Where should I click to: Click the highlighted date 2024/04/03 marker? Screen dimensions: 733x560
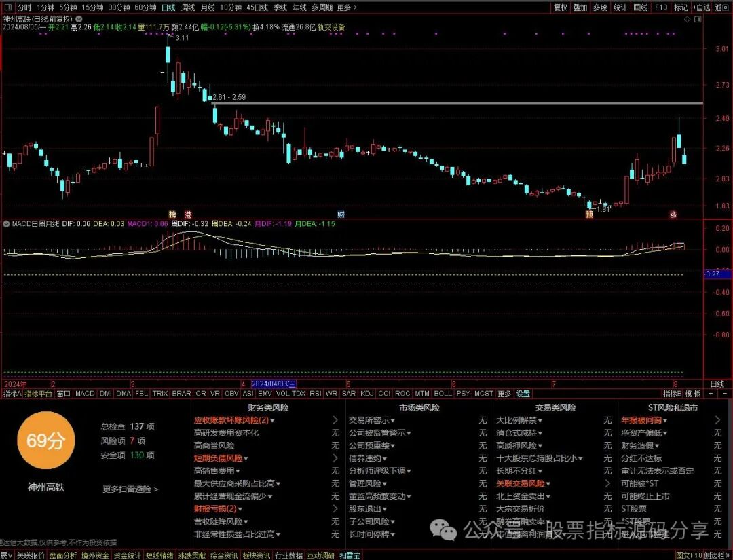click(274, 384)
